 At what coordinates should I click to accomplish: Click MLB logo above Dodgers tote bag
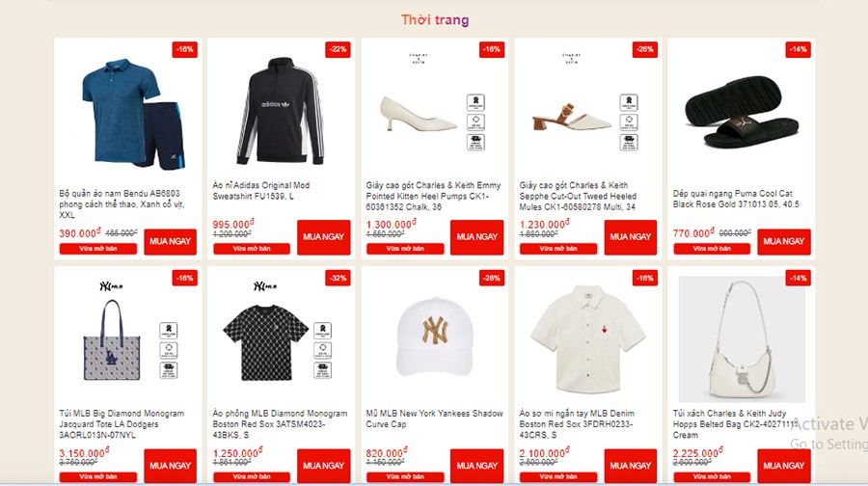pos(111,286)
